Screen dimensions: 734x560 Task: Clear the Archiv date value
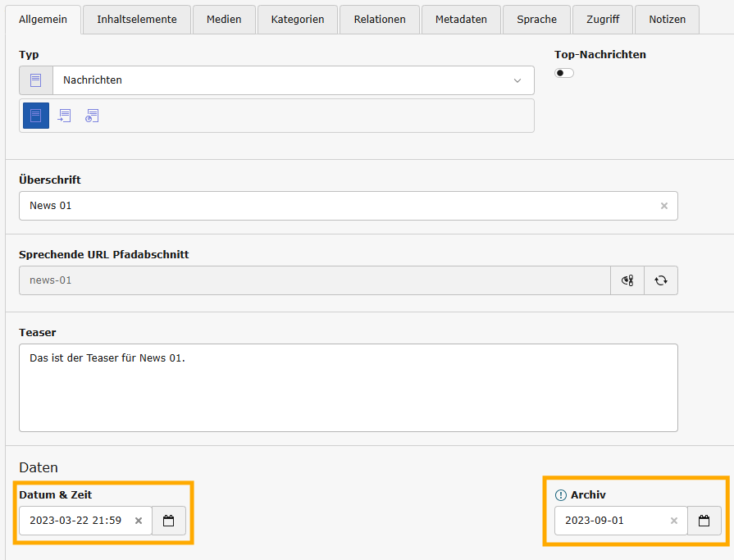[x=674, y=521]
